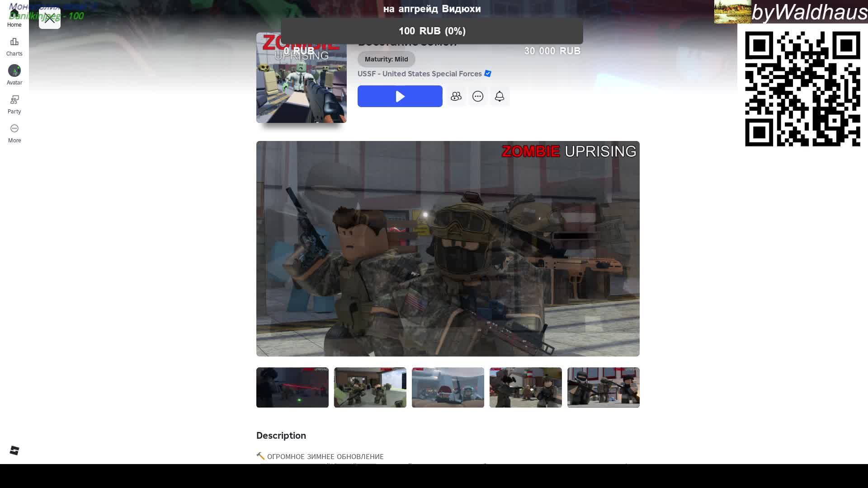Click the byWaldhaus banner text

point(809,12)
